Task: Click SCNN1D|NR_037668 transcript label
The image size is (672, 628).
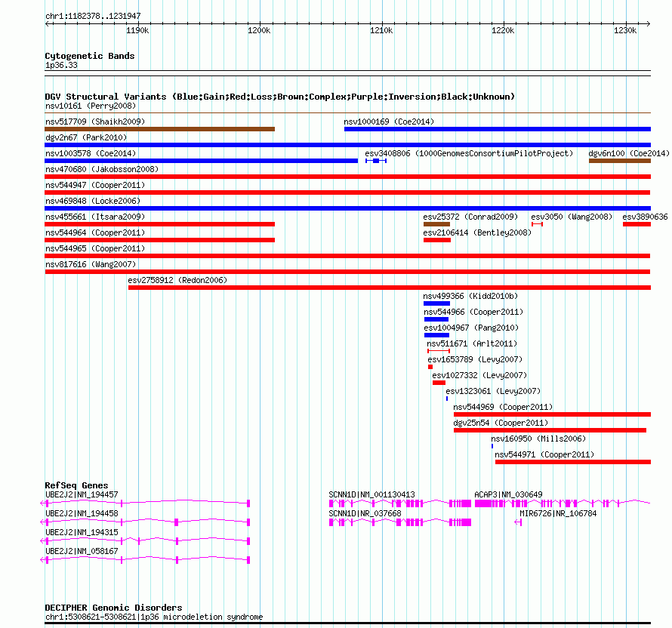Action: (365, 513)
